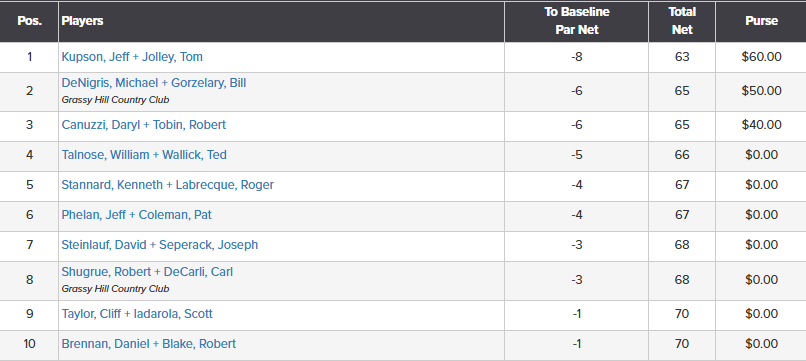The width and height of the screenshot is (806, 361).
Task: Select the $40.00 purse cell
Action: [761, 125]
